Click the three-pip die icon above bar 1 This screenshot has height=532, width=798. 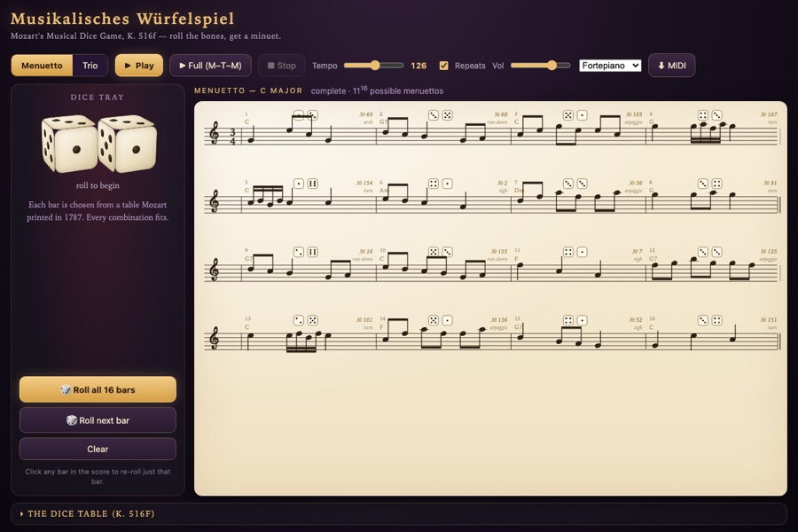312,115
